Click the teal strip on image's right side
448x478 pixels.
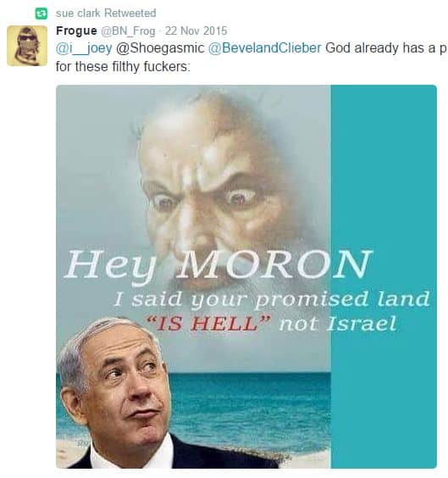tap(384, 276)
